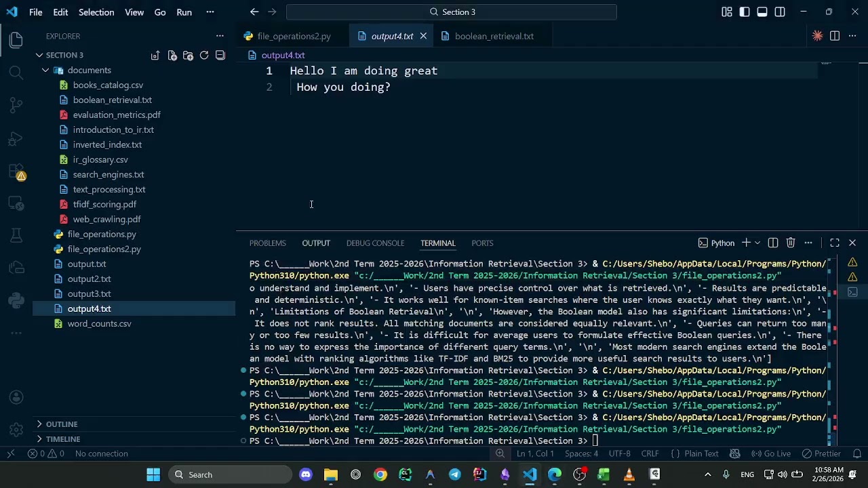Split the editor to the right
Image resolution: width=868 pixels, height=488 pixels.
tap(835, 36)
